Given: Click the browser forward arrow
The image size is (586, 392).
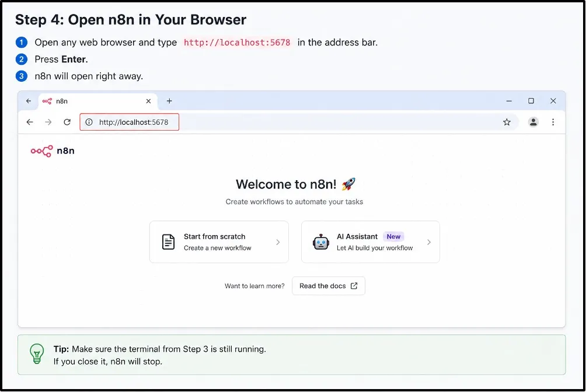Looking at the screenshot, I should pyautogui.click(x=48, y=122).
